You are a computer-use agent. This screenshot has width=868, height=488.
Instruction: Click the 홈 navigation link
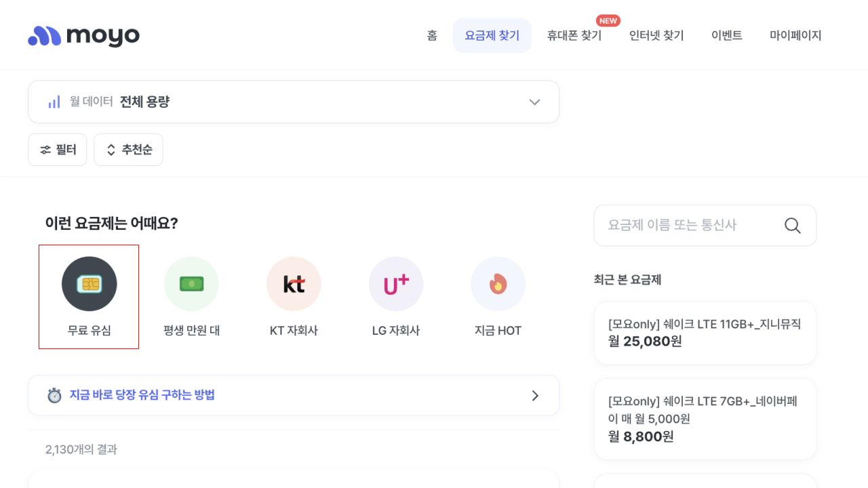click(x=432, y=35)
